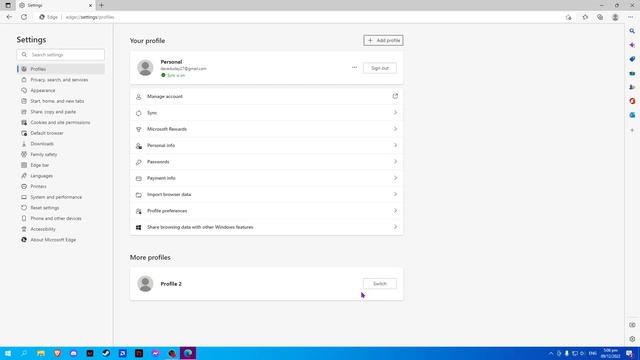Switch to Profile 2
This screenshot has width=640, height=360.
[x=380, y=284]
